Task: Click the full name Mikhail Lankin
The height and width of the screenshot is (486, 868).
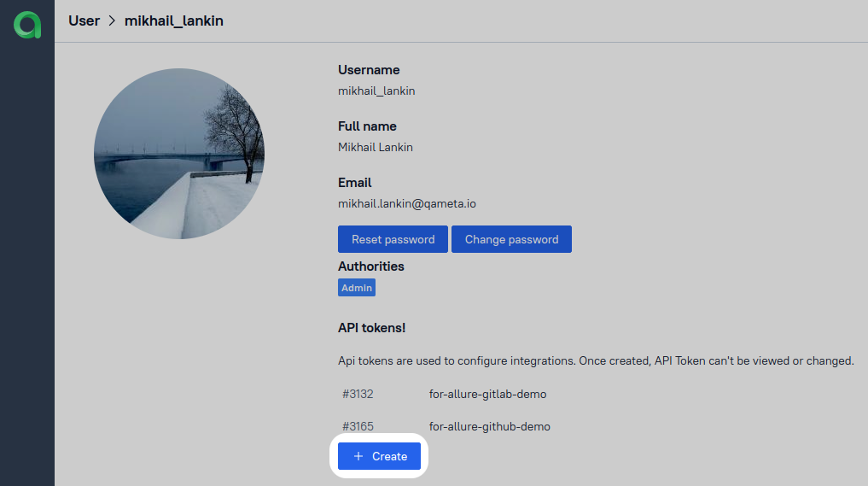Action: [375, 147]
